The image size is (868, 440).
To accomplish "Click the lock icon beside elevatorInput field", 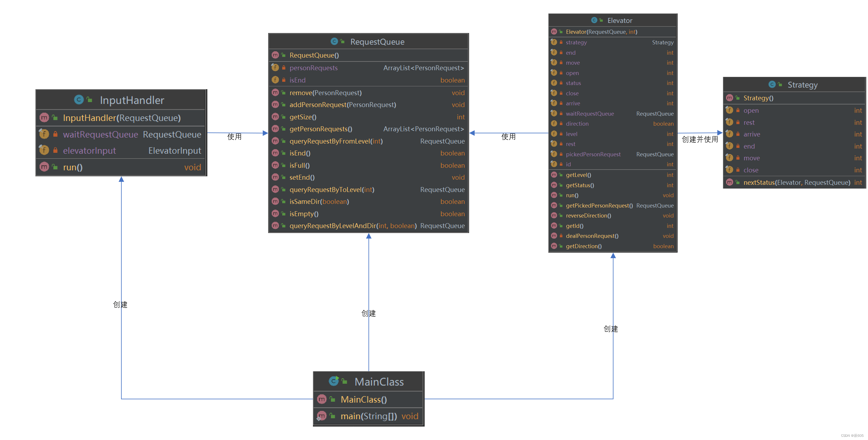I will coord(55,150).
